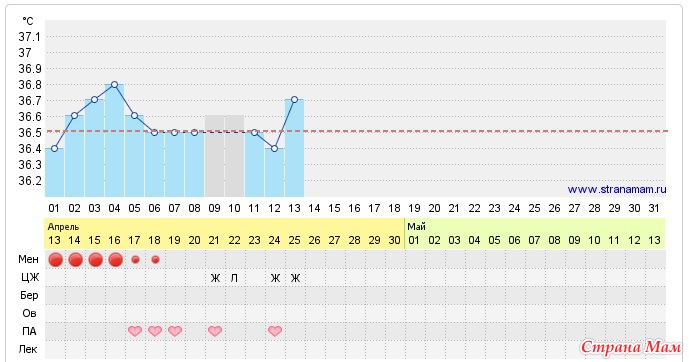The image size is (689, 362).
Task: Click the pink heart on April 19
Action: (175, 331)
